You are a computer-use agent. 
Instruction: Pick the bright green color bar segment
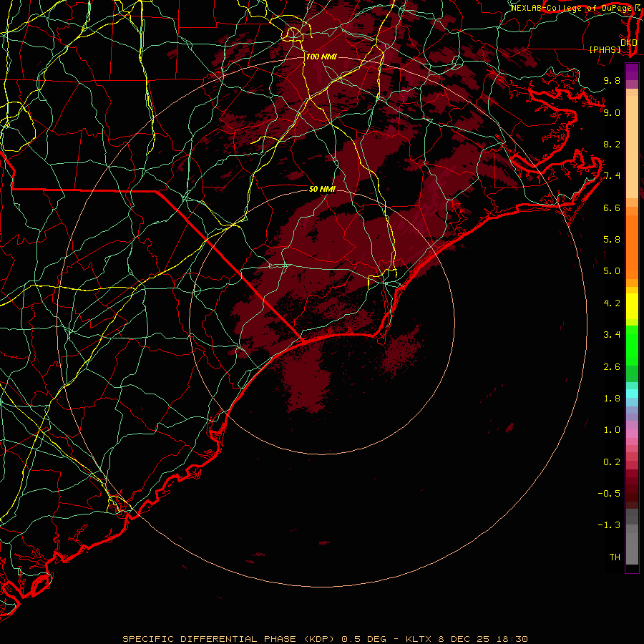tap(632, 346)
